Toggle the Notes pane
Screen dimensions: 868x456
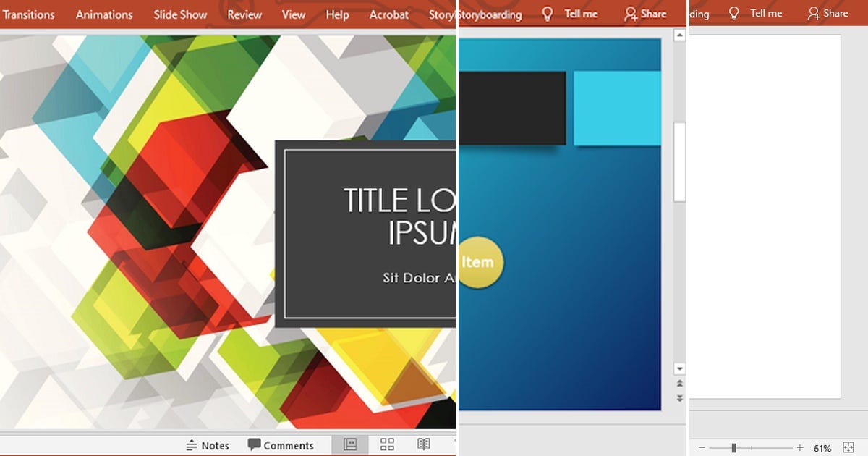coord(208,445)
